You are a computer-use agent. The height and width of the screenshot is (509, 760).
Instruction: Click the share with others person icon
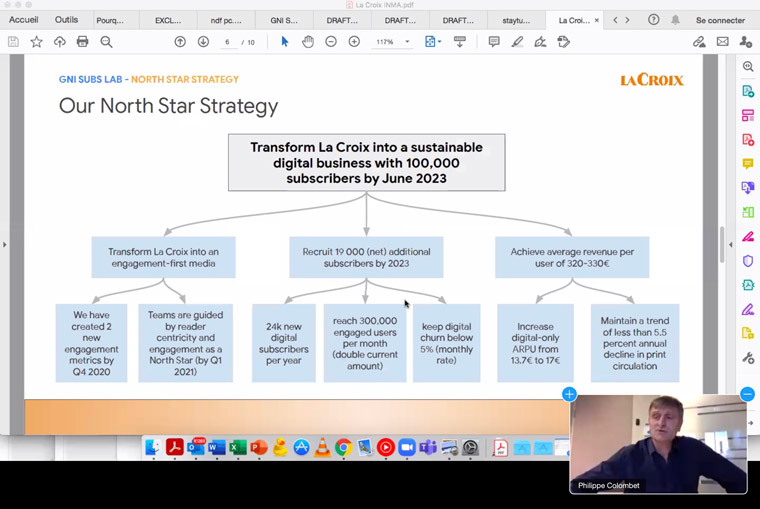point(745,42)
